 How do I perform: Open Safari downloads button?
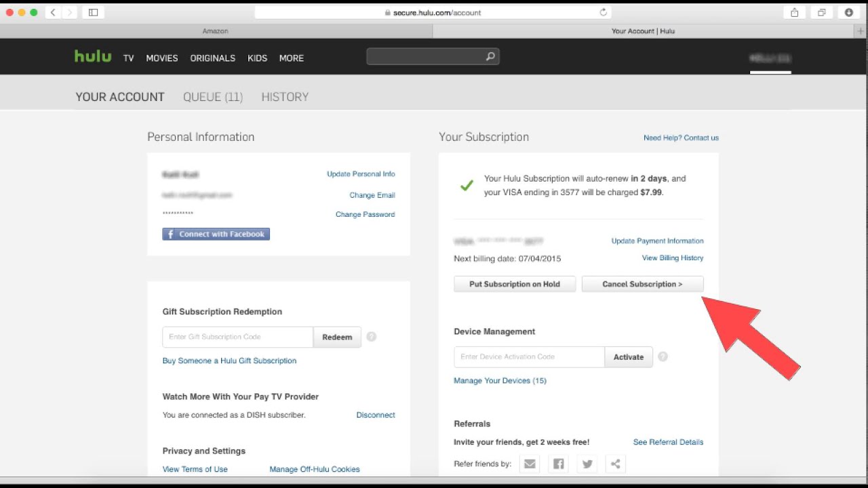coord(848,12)
